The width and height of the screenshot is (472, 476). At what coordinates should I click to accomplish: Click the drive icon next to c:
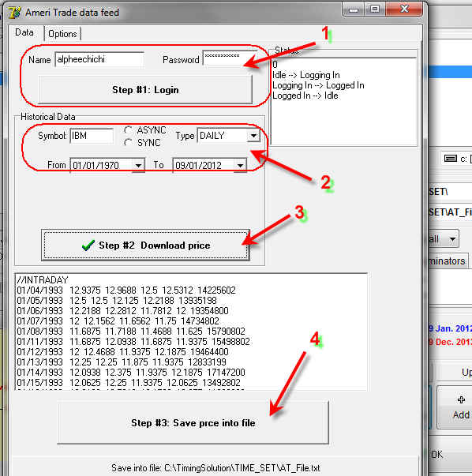coord(450,158)
